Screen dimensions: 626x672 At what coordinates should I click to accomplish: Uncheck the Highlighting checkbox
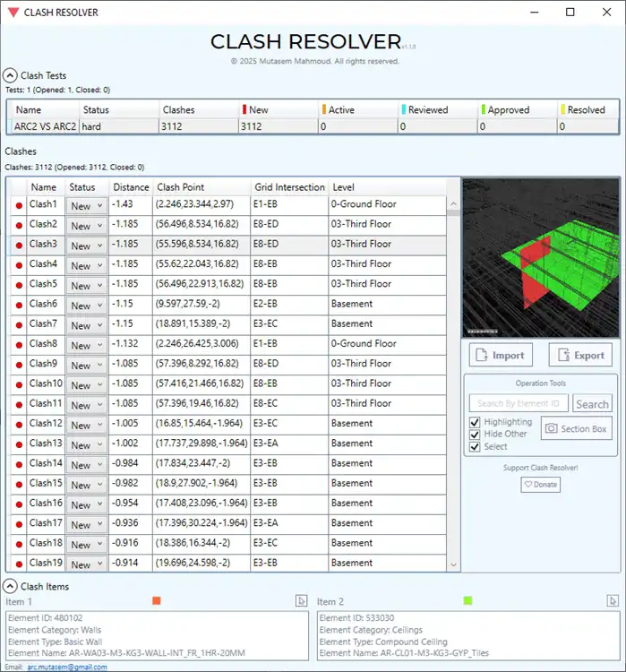coord(475,422)
